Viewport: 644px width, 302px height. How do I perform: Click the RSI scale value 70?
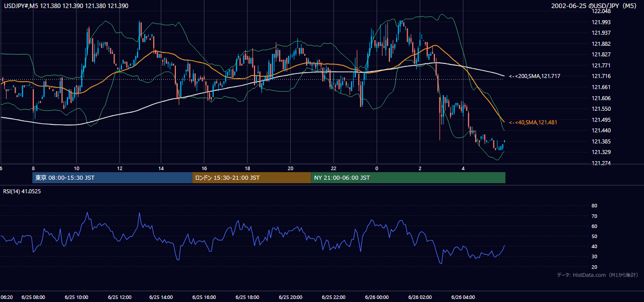(x=595, y=216)
